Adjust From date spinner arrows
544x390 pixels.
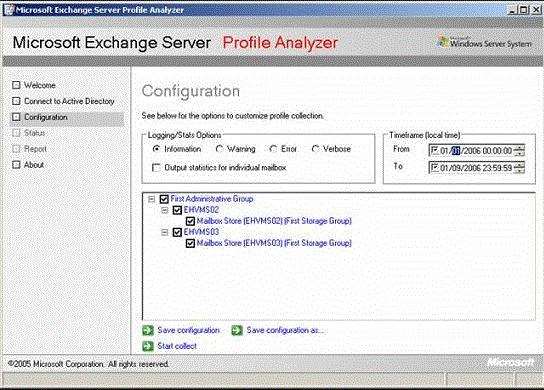coord(519,150)
